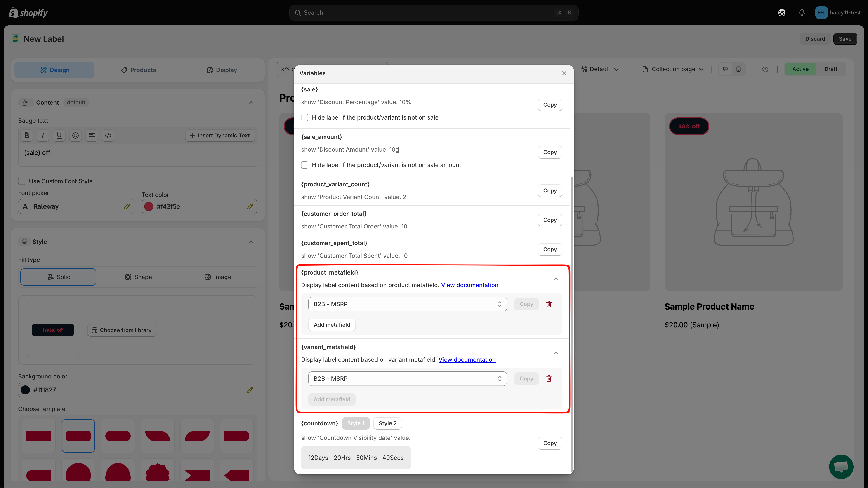The width and height of the screenshot is (868, 488).
Task: Switch preview to mobile device icon
Action: tap(738, 69)
